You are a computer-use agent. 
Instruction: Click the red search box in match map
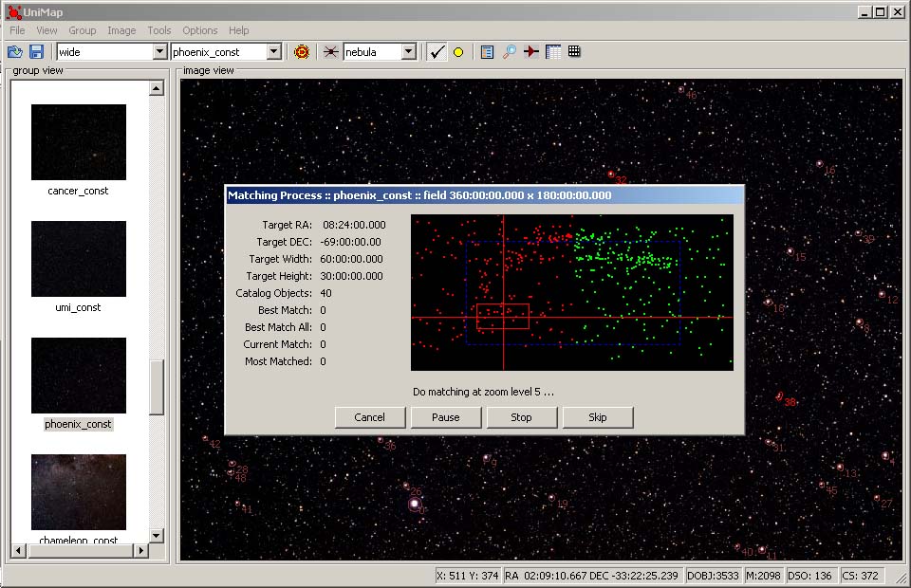[503, 317]
